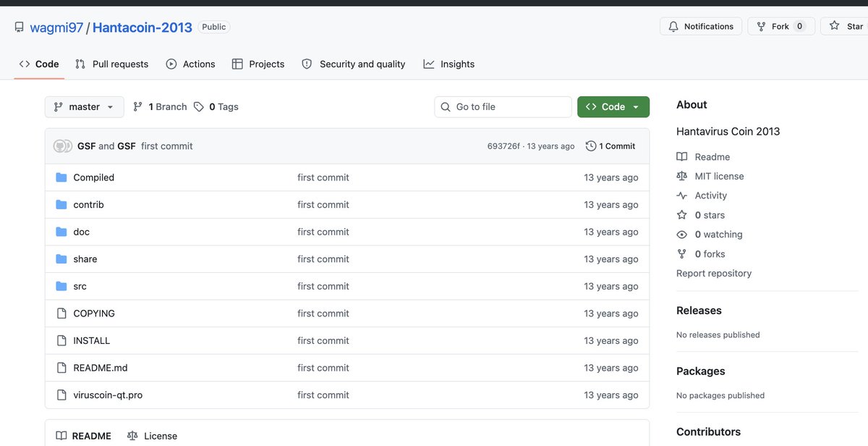Open the COPYING file

[94, 314]
